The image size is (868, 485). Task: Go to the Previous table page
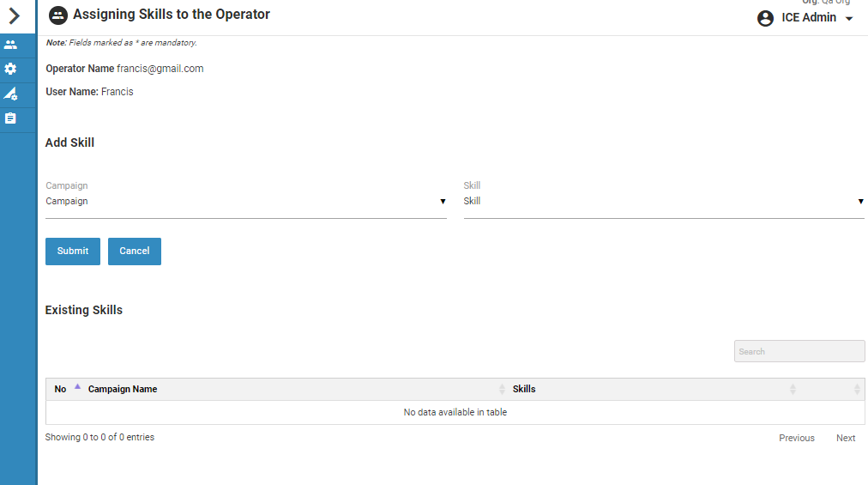tap(796, 438)
